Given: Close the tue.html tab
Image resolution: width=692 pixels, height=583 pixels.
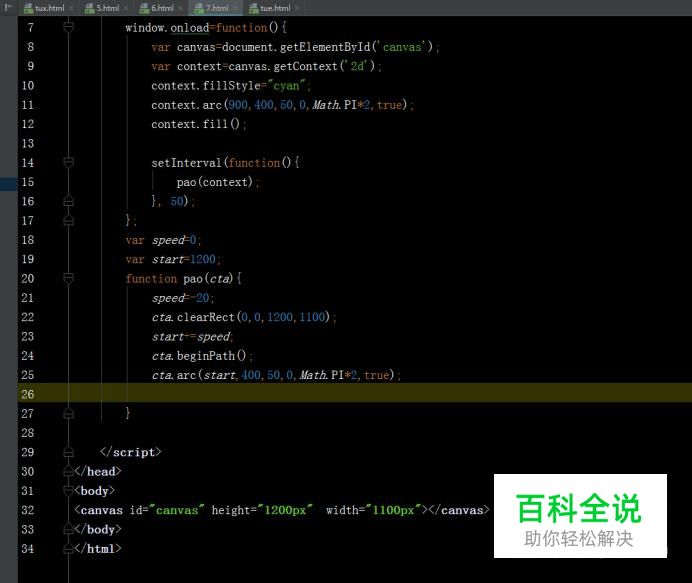Looking at the screenshot, I should (x=297, y=8).
